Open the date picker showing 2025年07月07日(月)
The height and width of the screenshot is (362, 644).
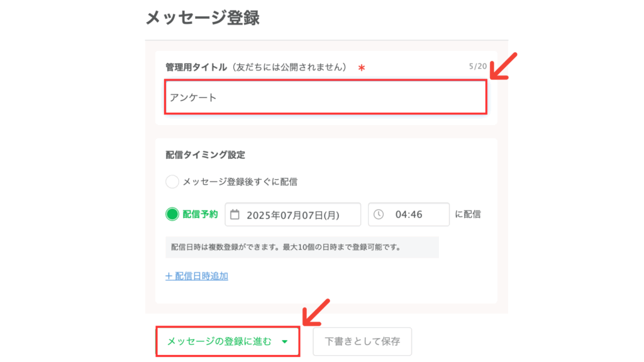293,214
